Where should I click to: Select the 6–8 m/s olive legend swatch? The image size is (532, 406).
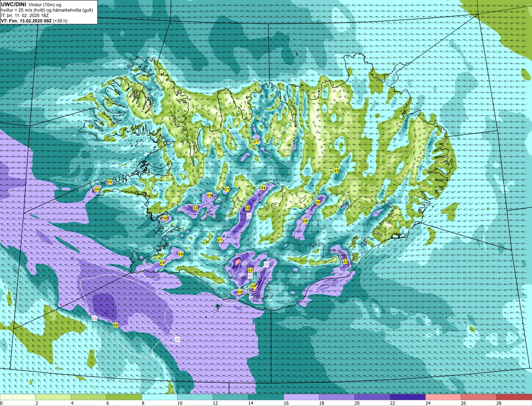pyautogui.click(x=125, y=397)
